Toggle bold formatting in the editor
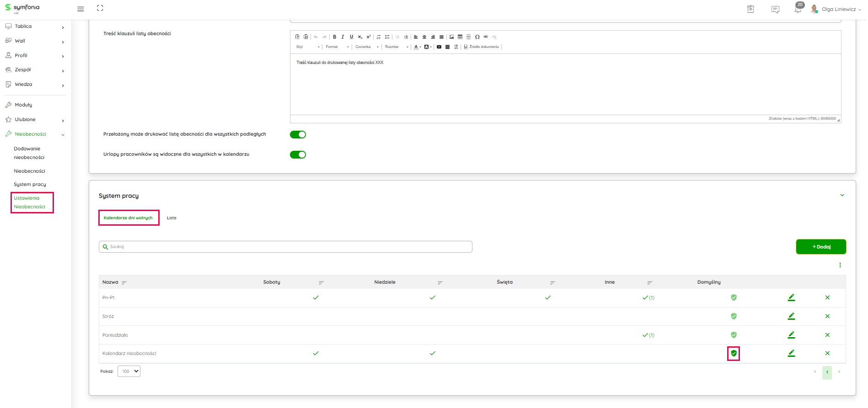868x408 pixels. click(x=335, y=37)
